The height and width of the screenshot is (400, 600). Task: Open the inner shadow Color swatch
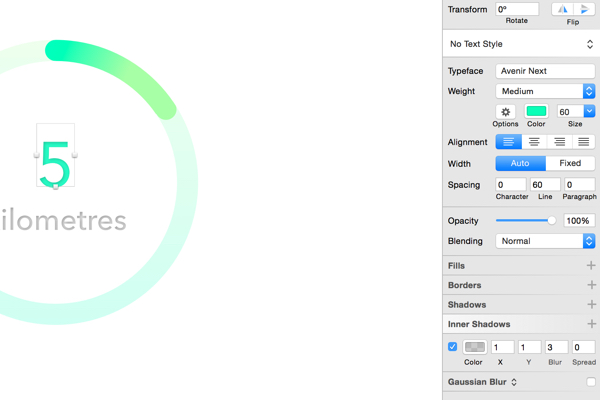pyautogui.click(x=474, y=347)
